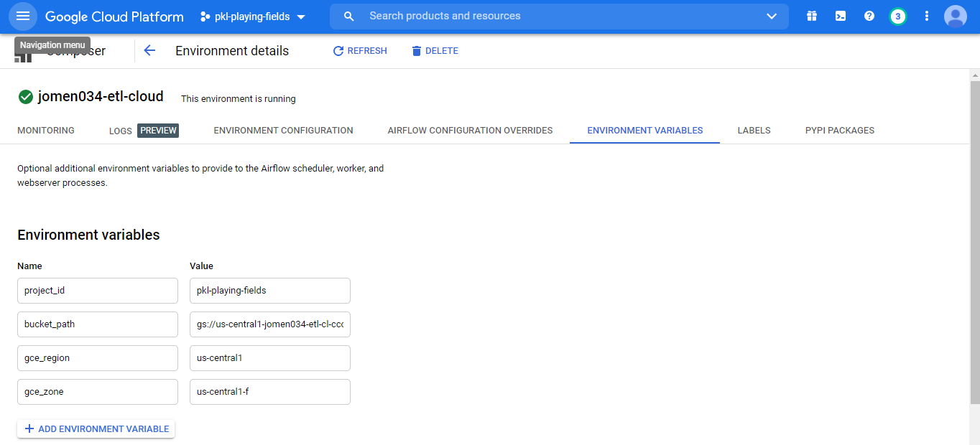This screenshot has height=445, width=980.
Task: Open the user account avatar
Action: click(x=956, y=16)
